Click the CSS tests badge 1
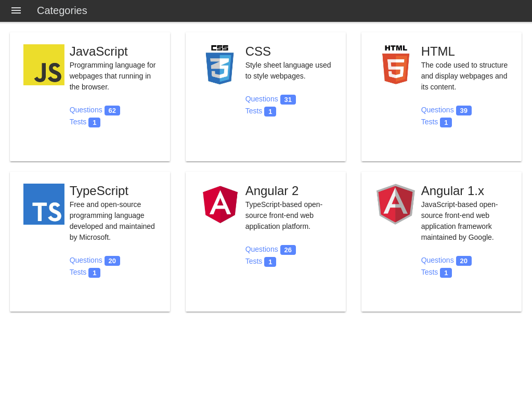This screenshot has height=413, width=532. 270,112
